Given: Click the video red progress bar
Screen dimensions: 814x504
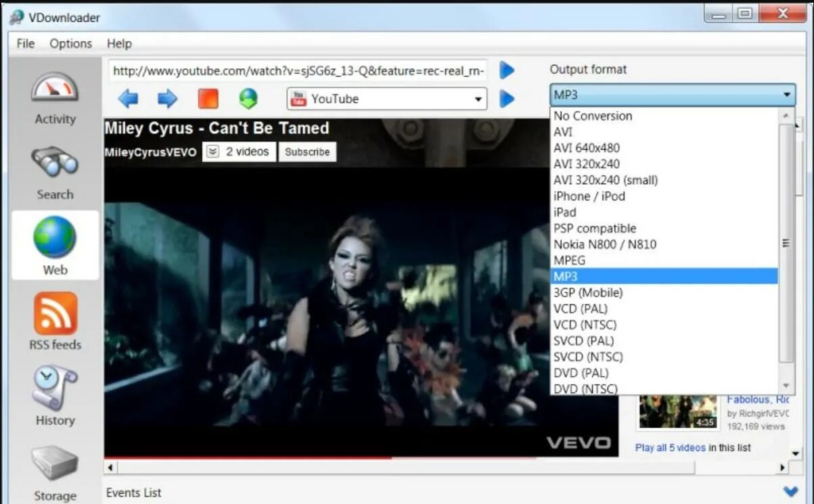Looking at the screenshot, I should point(248,458).
